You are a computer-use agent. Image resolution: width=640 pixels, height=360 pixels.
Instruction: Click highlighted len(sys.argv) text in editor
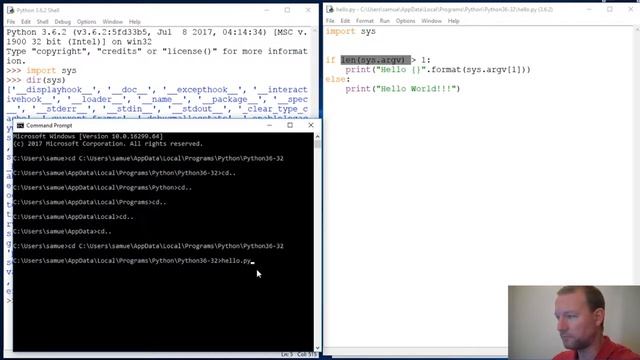(376, 60)
